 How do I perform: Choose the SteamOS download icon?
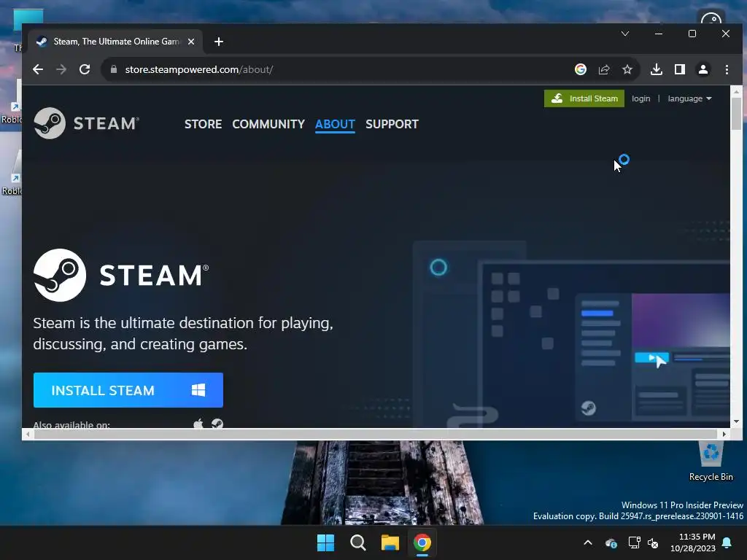(x=217, y=424)
